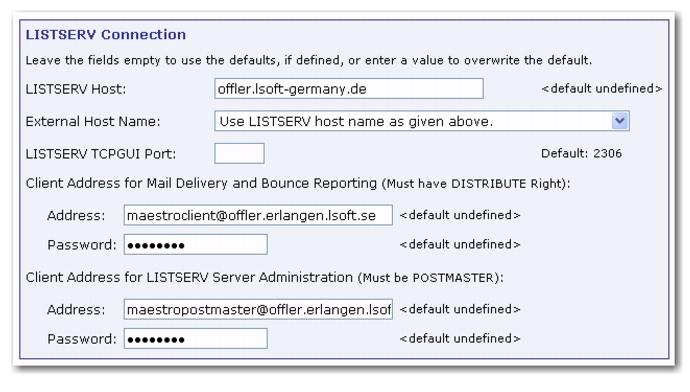Select the External Host Name combo box
This screenshot has height=392, width=690.
tap(422, 121)
